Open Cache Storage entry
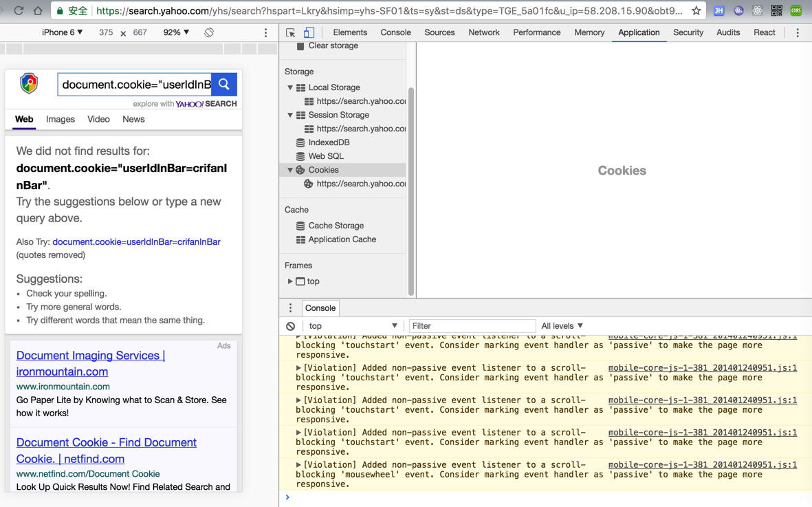Viewport: 812px width, 507px height. tap(336, 226)
